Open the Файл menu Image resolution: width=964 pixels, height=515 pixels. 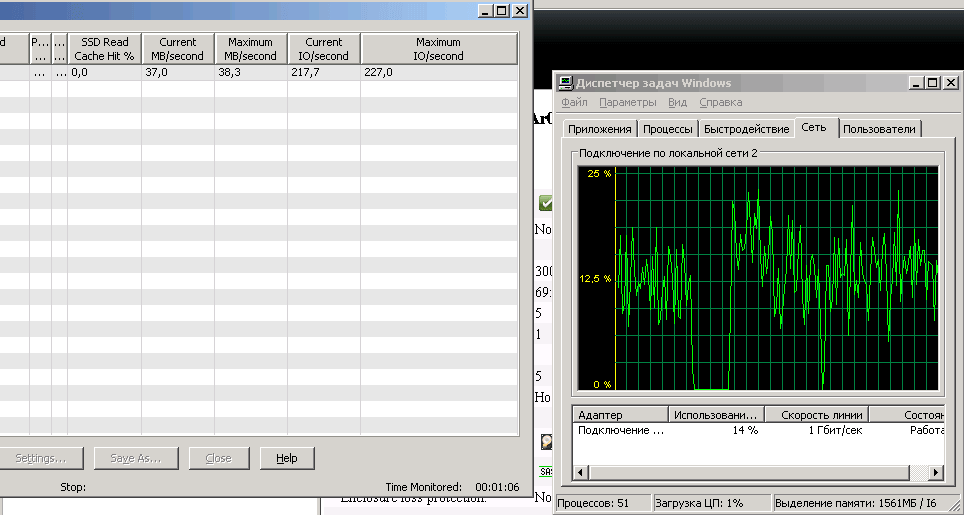click(x=574, y=102)
